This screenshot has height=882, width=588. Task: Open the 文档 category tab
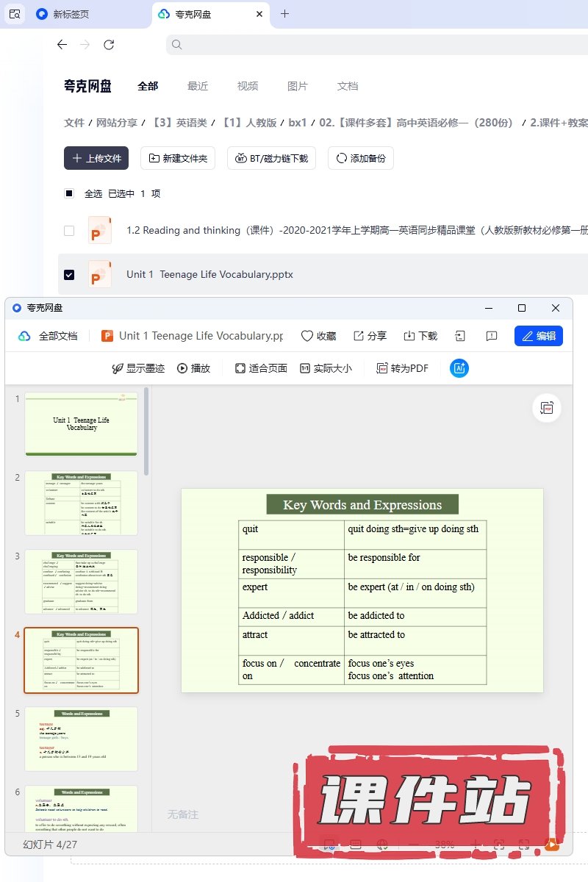[348, 86]
